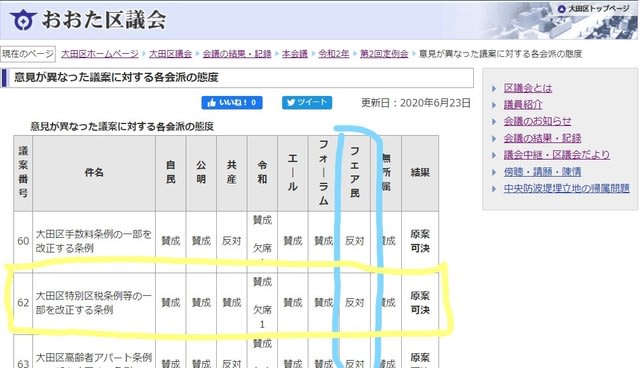Click the Twitter ツイート bird button
Image resolution: width=640 pixels, height=368 pixels.
(x=307, y=102)
